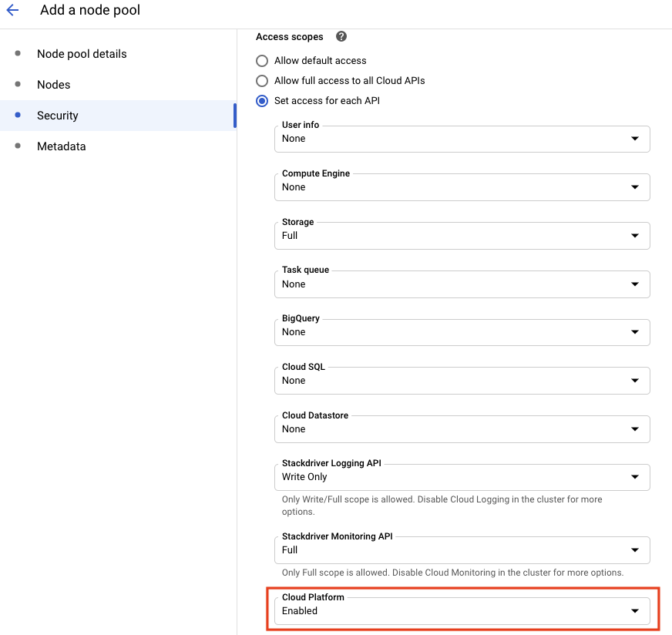Select Set access for each API

[x=262, y=101]
